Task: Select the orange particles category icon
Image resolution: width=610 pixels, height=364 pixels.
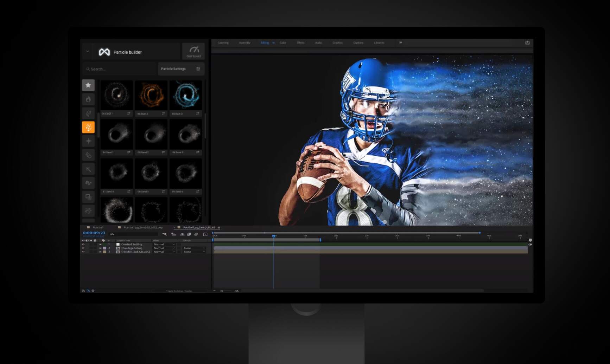Action: pyautogui.click(x=88, y=127)
